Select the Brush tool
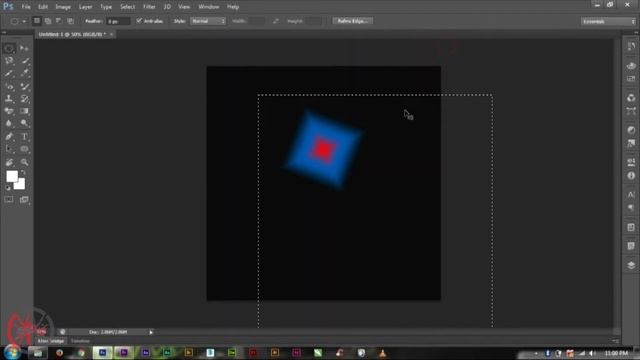The width and height of the screenshot is (640, 360). point(24,86)
